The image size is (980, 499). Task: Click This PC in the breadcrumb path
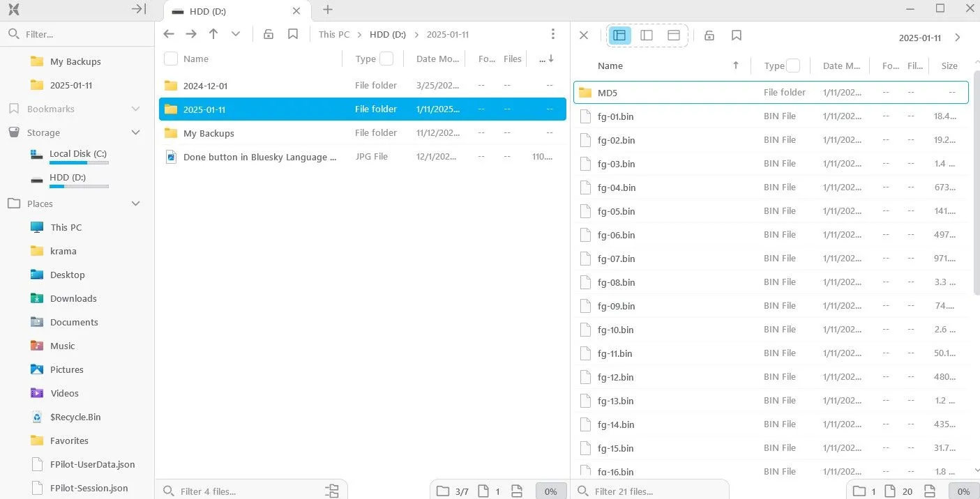coord(334,35)
